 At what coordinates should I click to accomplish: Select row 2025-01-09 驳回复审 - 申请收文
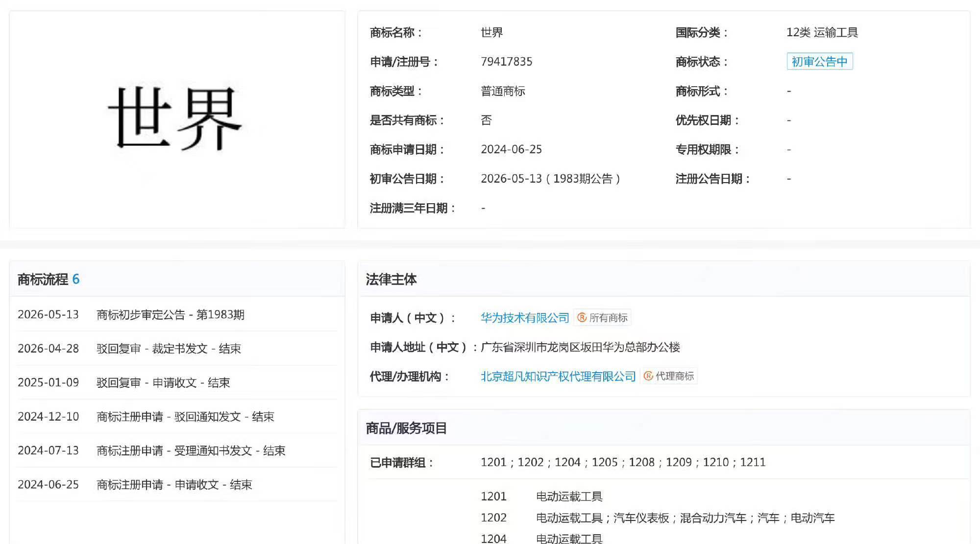tap(177, 382)
